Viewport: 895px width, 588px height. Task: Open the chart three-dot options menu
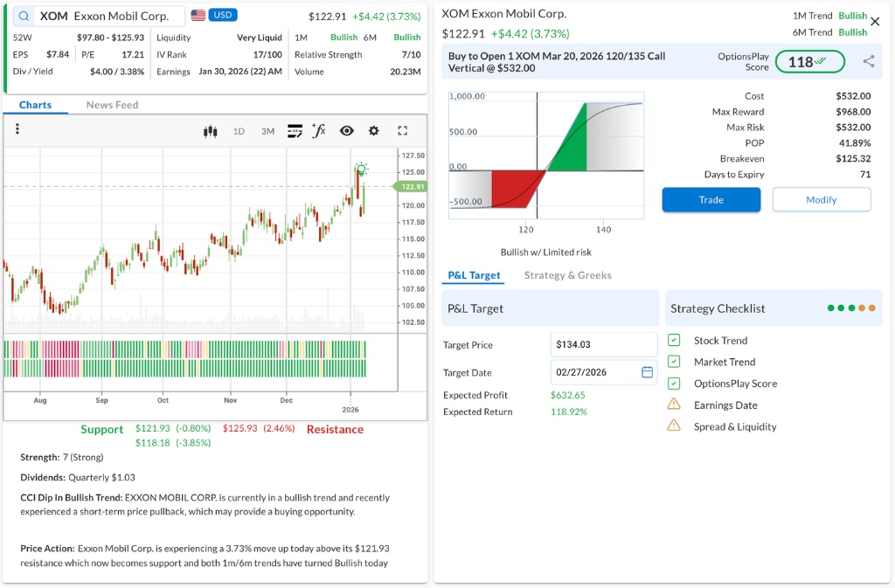coord(17,129)
